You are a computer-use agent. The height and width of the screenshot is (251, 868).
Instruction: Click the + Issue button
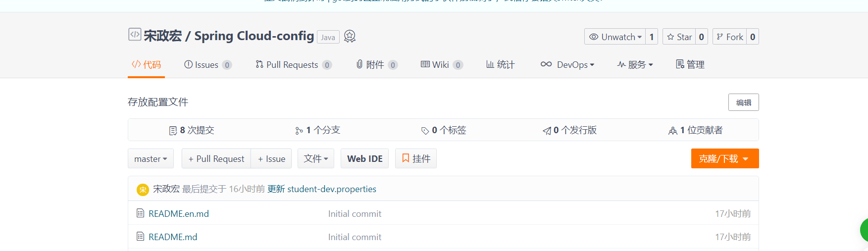(x=271, y=158)
